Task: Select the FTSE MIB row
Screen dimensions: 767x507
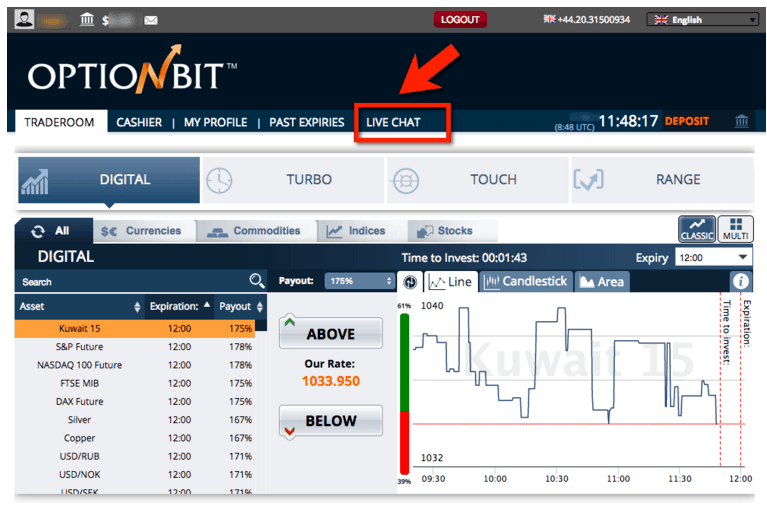Action: 135,383
